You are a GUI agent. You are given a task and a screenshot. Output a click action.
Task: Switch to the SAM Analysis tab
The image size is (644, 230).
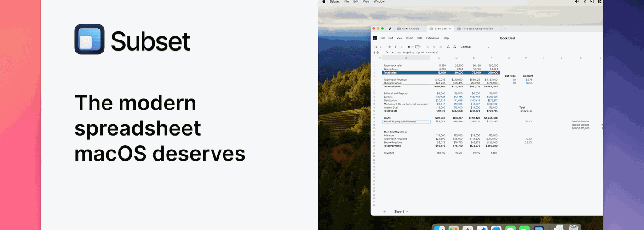[410, 29]
